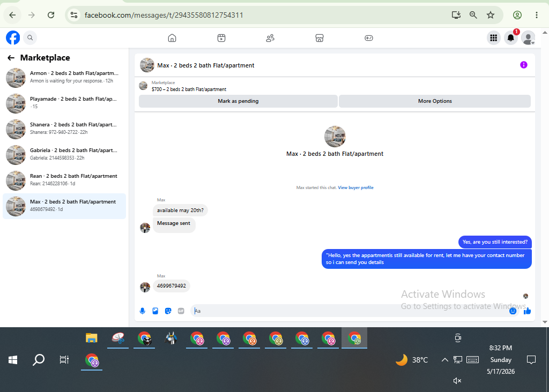Click the 'Yes, are you still interested?' message

click(495, 242)
